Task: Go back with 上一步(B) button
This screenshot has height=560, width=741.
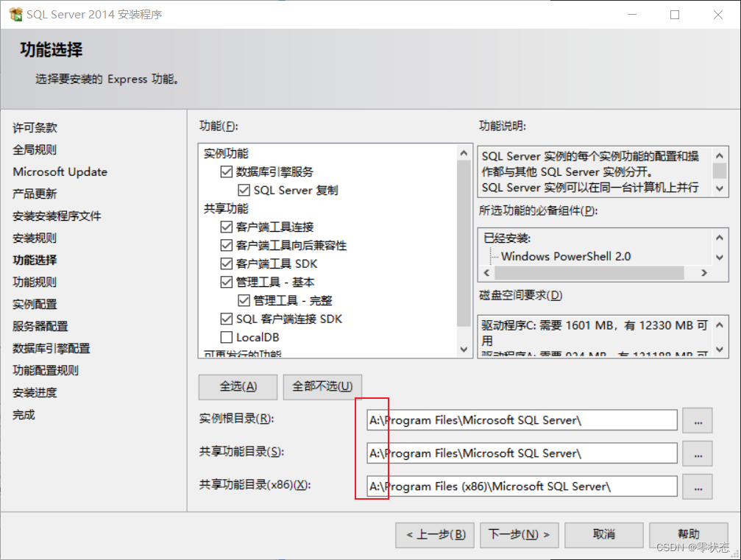Action: tap(435, 535)
